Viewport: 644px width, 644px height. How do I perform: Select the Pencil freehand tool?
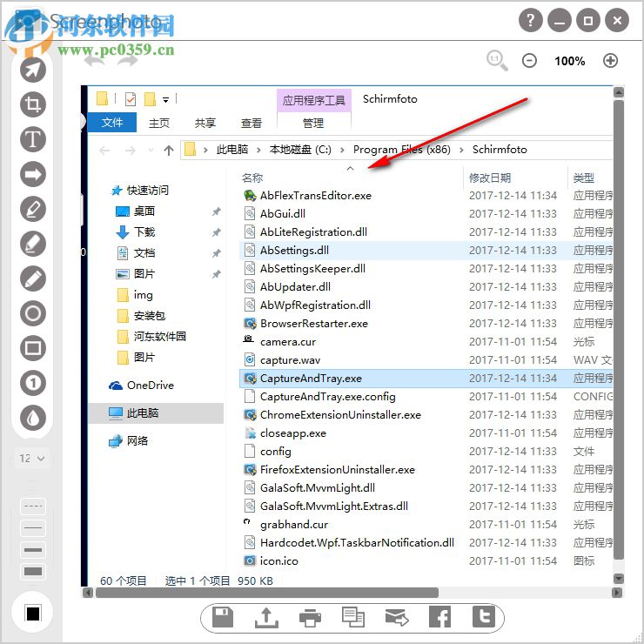pos(33,278)
